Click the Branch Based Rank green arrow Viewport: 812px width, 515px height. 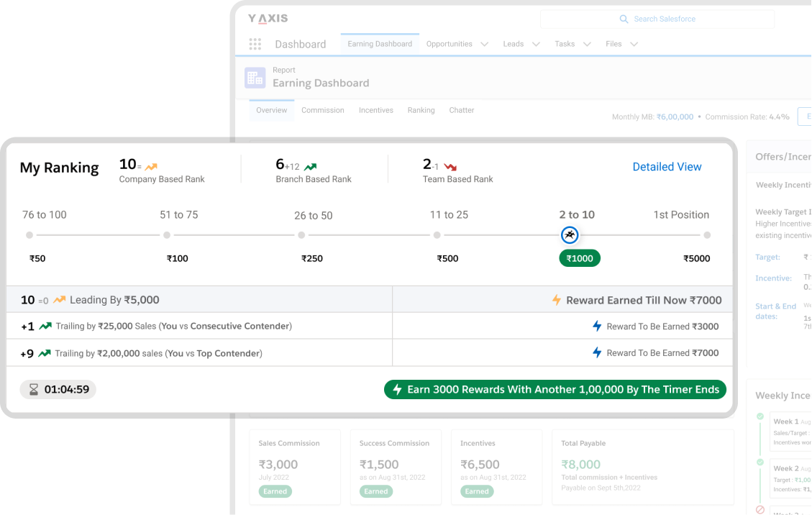[x=310, y=167]
